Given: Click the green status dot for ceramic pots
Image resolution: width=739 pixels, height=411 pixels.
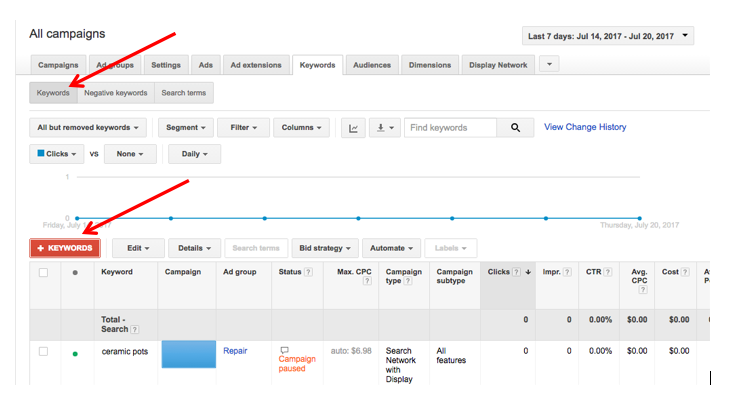Looking at the screenshot, I should 74,353.
